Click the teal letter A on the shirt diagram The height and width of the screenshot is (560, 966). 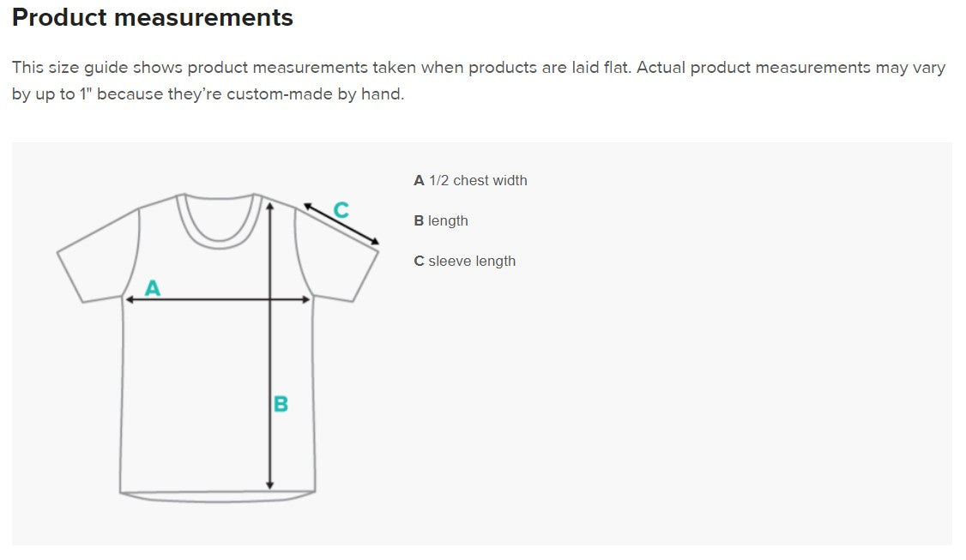(153, 288)
